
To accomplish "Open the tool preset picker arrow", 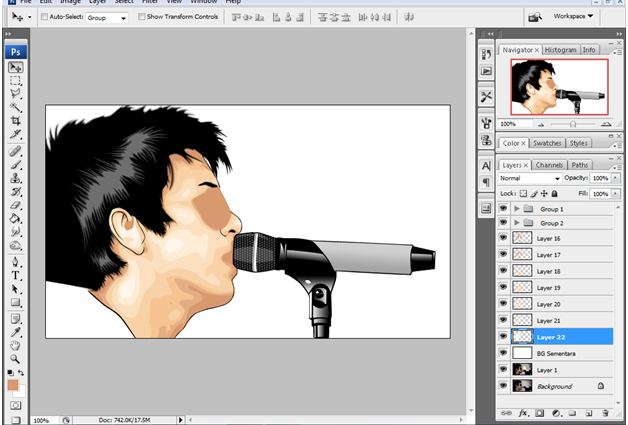I will (30, 17).
